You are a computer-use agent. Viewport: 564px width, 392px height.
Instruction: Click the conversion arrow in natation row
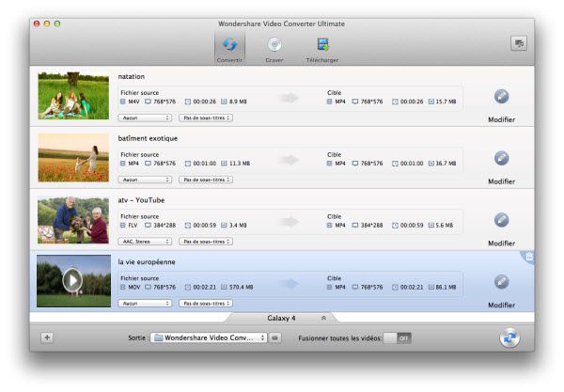[289, 98]
